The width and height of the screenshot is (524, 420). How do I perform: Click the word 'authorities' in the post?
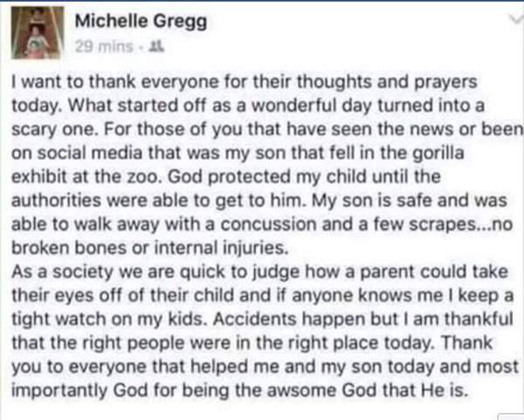pos(56,201)
